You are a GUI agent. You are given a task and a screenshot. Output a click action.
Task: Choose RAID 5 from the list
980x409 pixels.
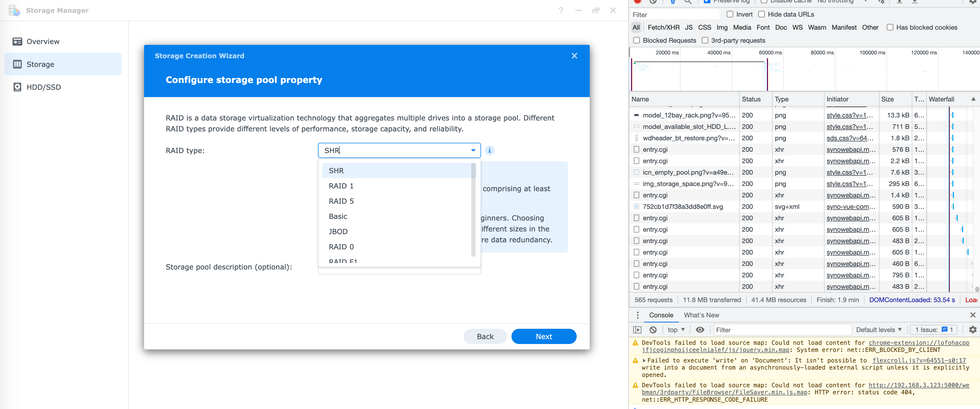coord(341,201)
